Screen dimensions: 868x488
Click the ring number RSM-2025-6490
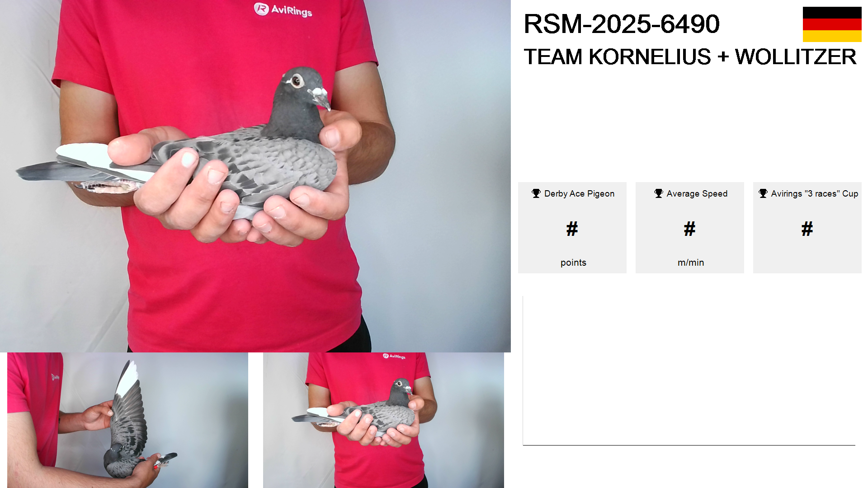pos(622,23)
